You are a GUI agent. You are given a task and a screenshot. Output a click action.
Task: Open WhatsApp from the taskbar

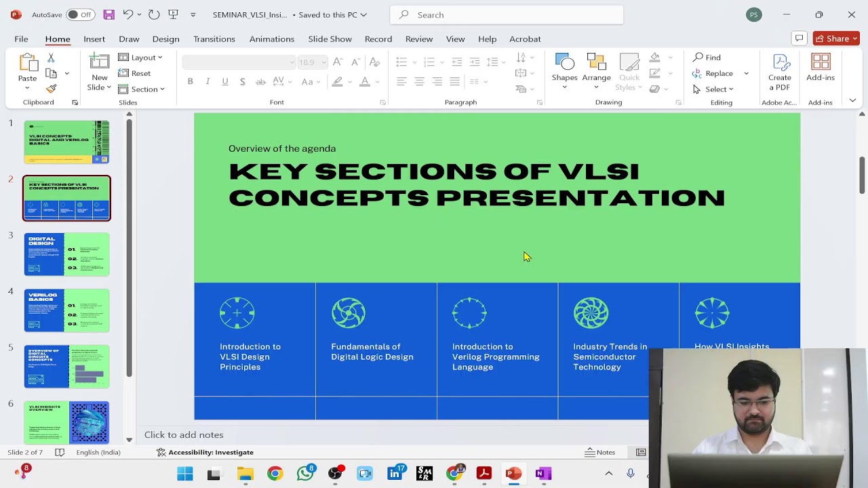click(305, 473)
